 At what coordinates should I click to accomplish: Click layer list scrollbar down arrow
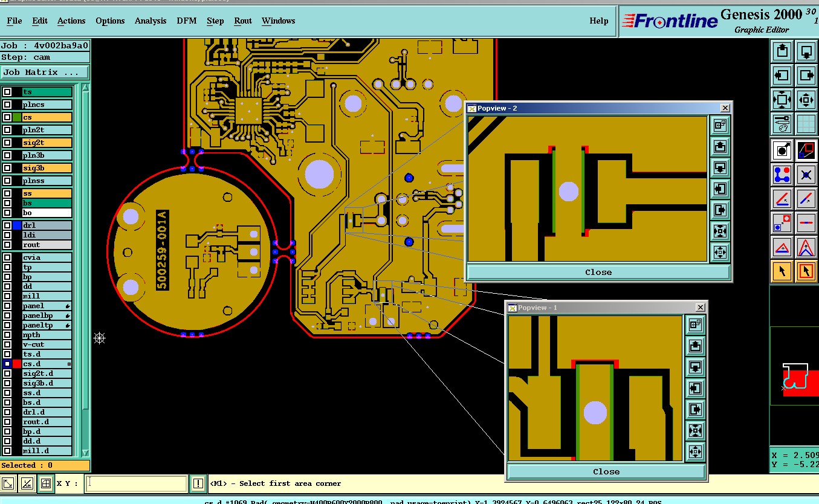pyautogui.click(x=85, y=452)
